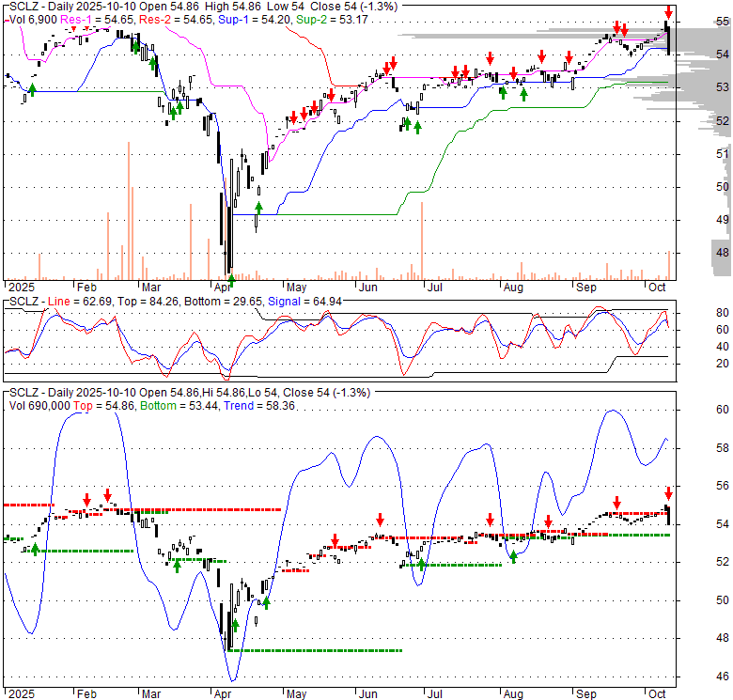Click the red arrow above October in bottom chart
Screen dimensions: 733x700
pyautogui.click(x=669, y=492)
